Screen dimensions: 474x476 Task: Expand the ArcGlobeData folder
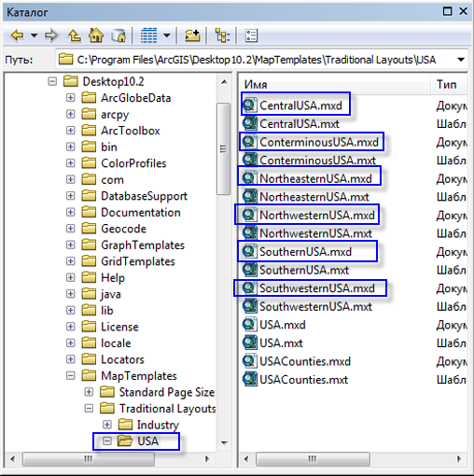[x=71, y=98]
